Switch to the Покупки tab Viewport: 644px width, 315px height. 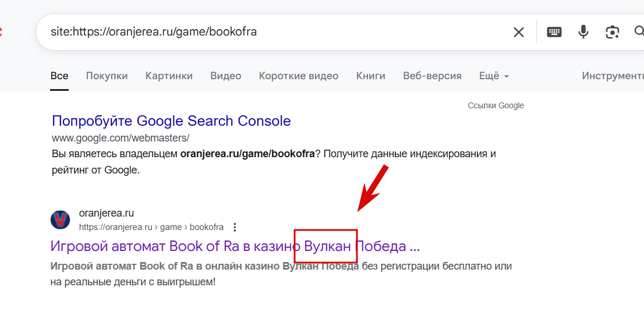coord(107,76)
